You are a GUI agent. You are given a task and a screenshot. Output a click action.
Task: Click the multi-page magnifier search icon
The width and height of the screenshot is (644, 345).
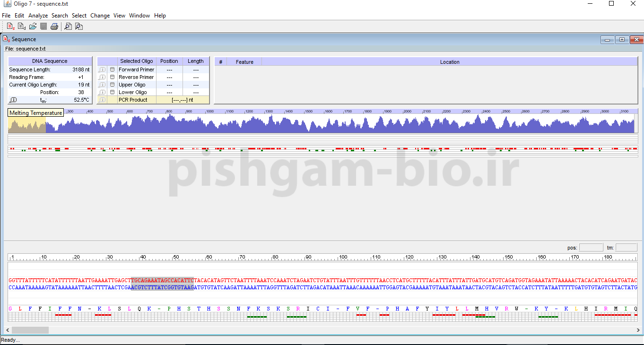pyautogui.click(x=79, y=26)
